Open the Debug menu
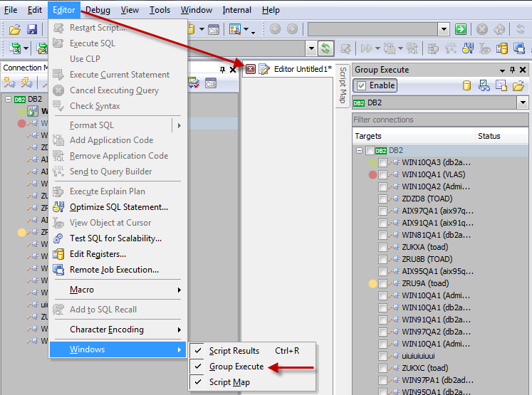 pos(98,10)
